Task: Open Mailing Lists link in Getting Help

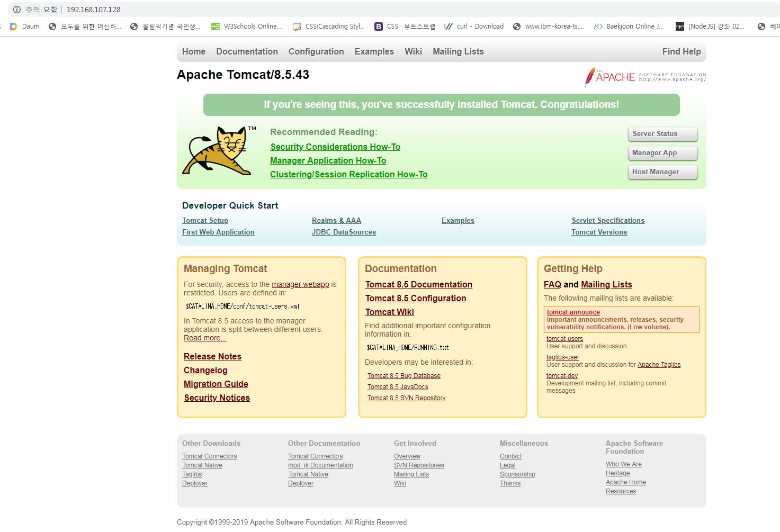Action: (606, 285)
